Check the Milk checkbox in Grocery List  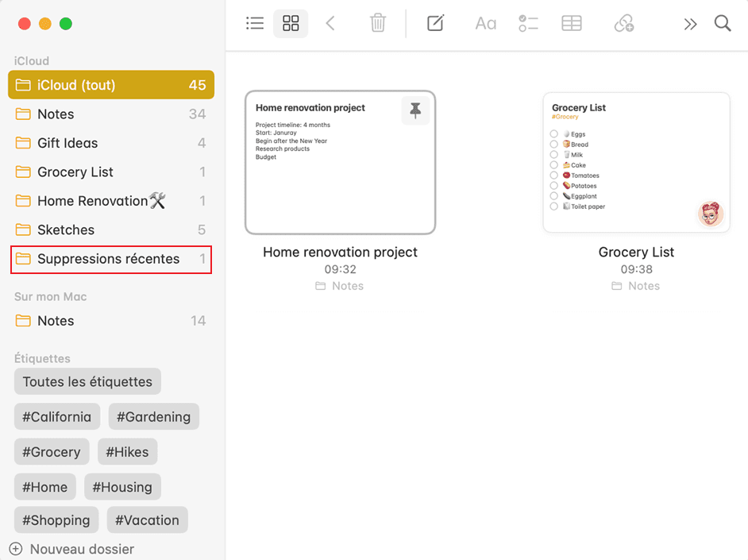554,155
